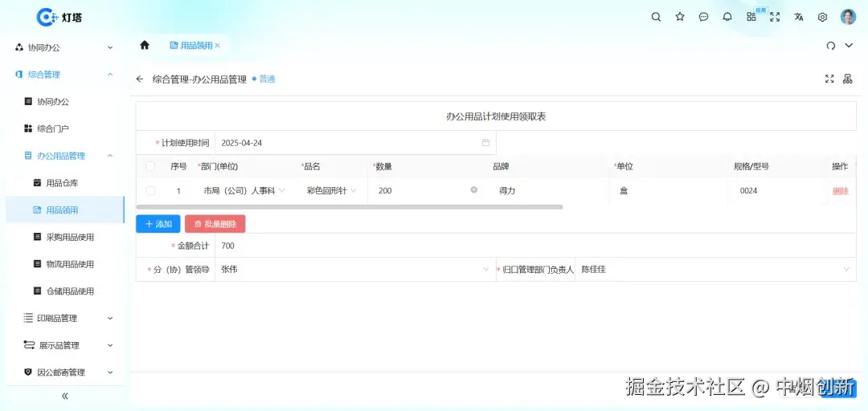This screenshot has width=868, height=411.
Task: Click the search icon in top bar
Action: (x=656, y=17)
